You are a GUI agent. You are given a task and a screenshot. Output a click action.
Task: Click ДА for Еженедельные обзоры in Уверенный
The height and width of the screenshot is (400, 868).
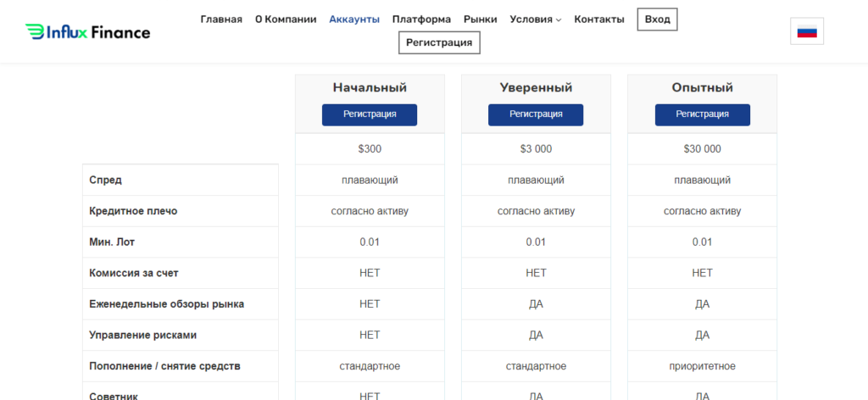[536, 303]
